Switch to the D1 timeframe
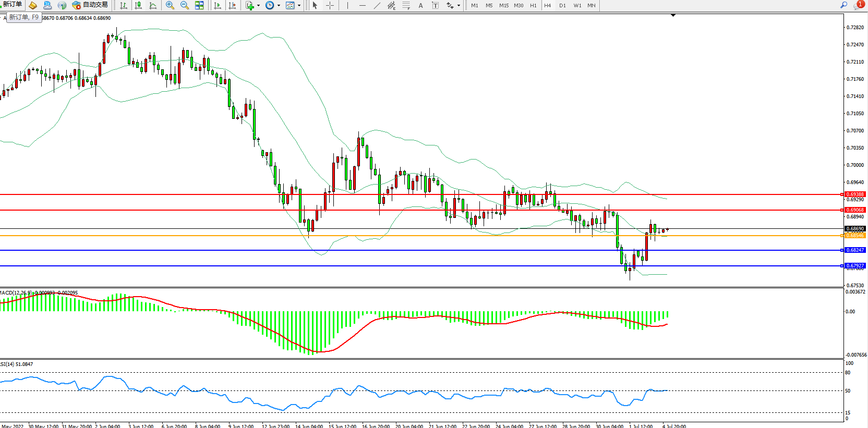 (x=562, y=5)
